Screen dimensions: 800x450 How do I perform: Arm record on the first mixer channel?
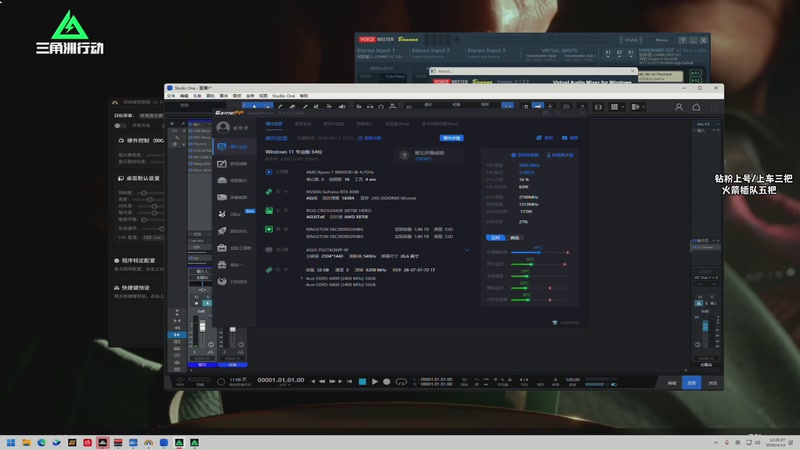(x=196, y=303)
